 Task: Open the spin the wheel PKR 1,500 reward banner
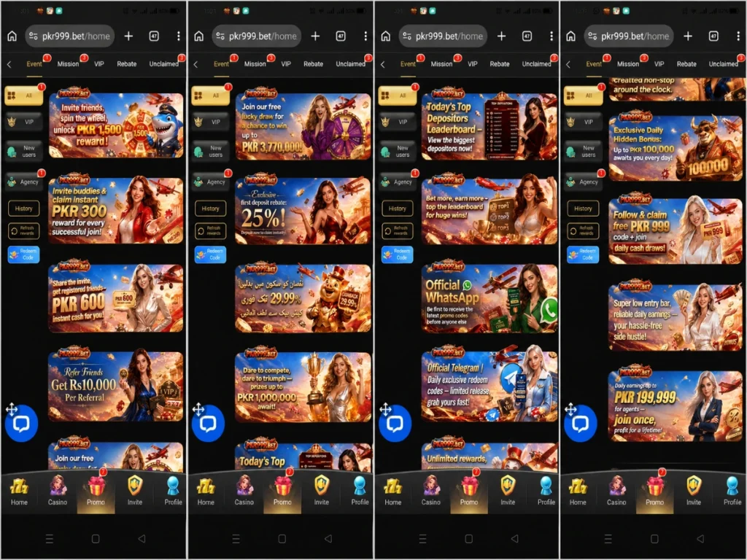coord(116,124)
